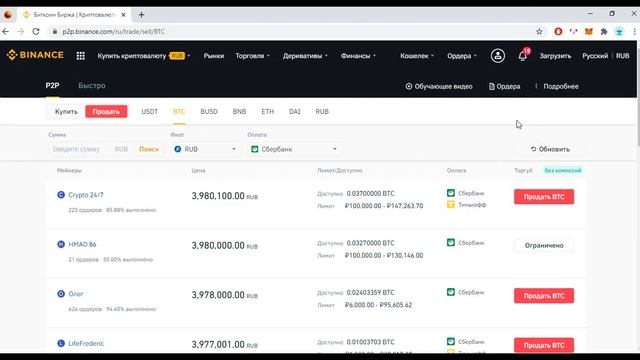Click Sberbank icon in Oner row
Image resolution: width=640 pixels, height=360 pixels.
tap(451, 292)
